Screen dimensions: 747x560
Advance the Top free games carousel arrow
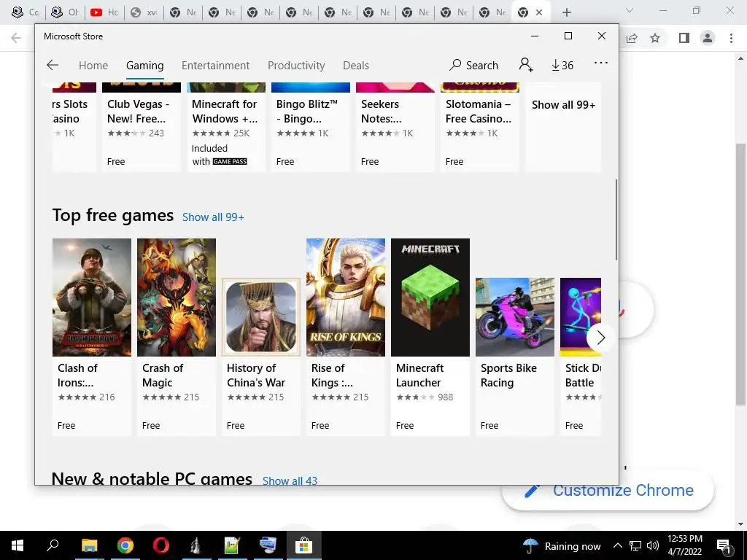click(x=601, y=338)
